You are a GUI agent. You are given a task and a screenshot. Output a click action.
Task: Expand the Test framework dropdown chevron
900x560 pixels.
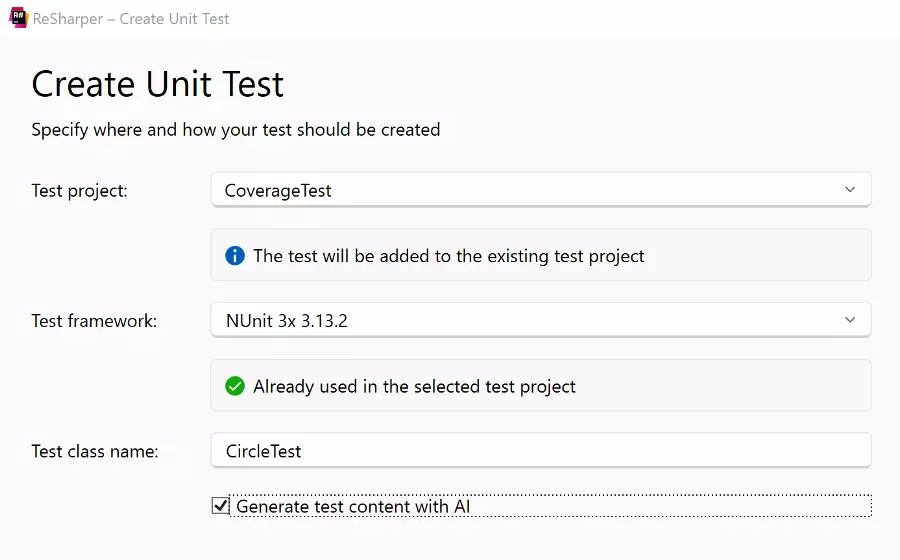(850, 320)
